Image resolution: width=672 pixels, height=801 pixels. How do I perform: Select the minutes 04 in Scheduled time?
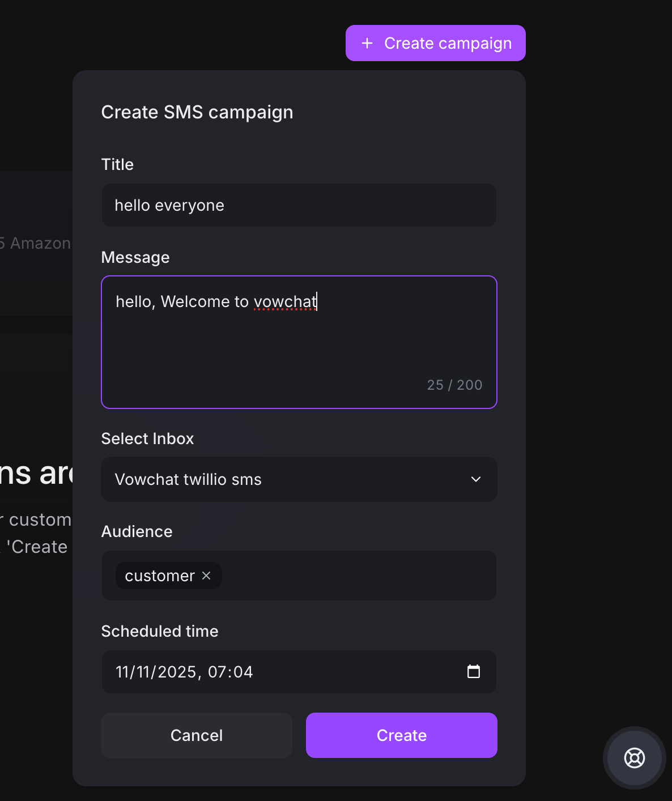point(243,672)
